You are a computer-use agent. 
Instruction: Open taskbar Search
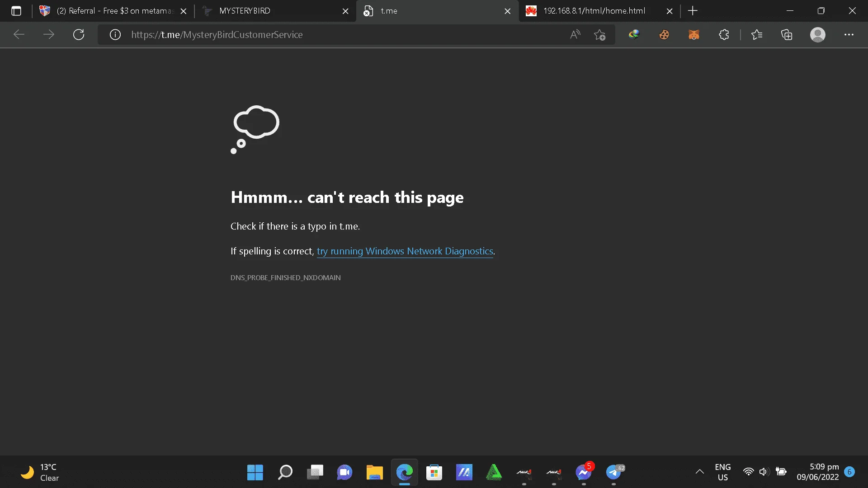pyautogui.click(x=285, y=473)
